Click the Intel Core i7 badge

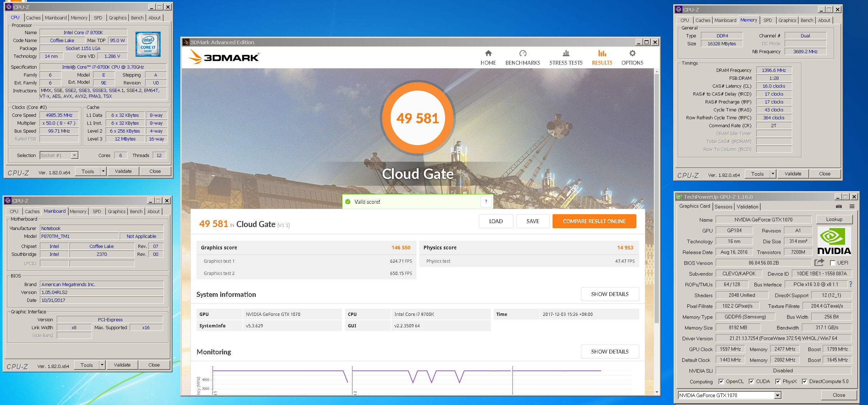148,44
